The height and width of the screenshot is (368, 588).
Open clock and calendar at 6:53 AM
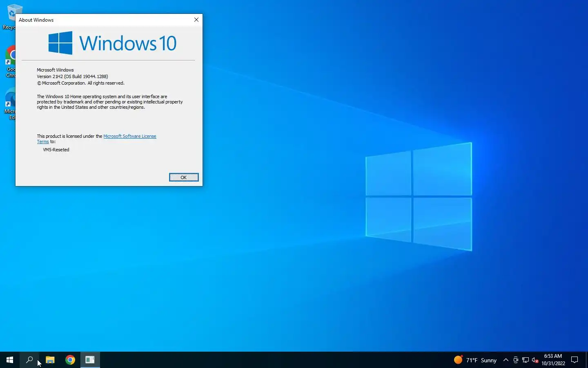(x=553, y=360)
